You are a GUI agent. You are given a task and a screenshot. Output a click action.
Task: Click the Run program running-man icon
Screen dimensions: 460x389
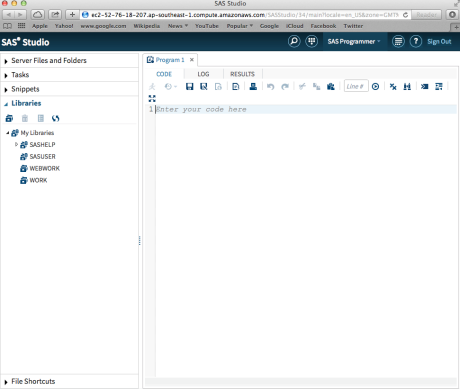click(x=152, y=87)
